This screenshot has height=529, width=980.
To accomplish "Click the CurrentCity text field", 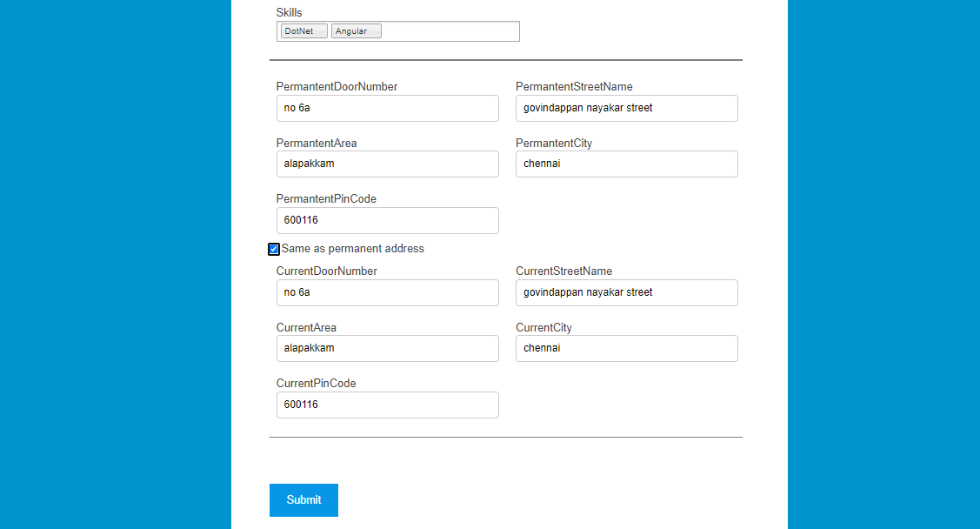I will click(626, 348).
